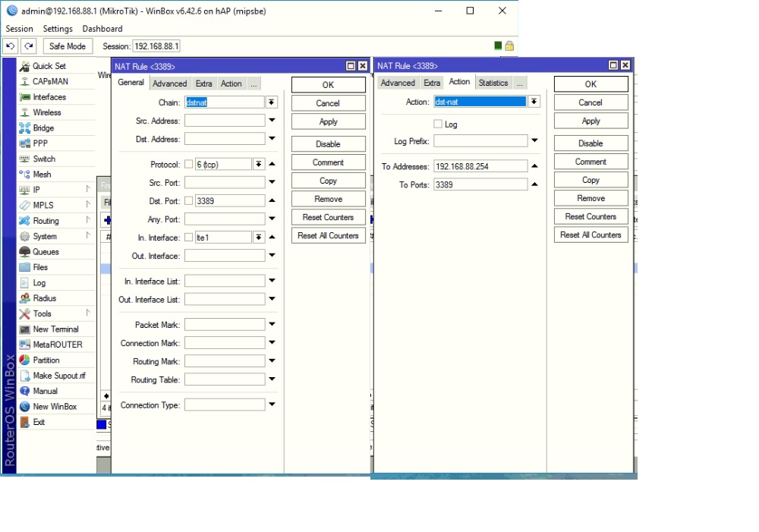
Task: Switch to Statistics tab
Action: pyautogui.click(x=493, y=83)
